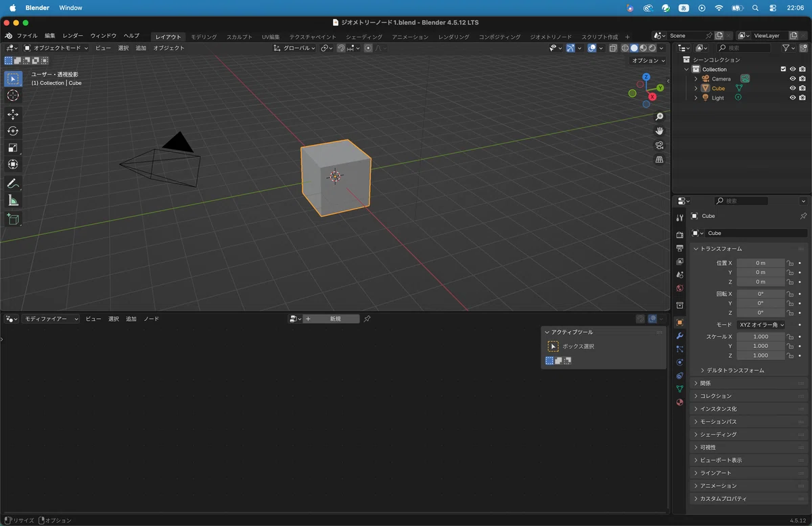
Task: Toggle proportional editing in header
Action: point(368,48)
